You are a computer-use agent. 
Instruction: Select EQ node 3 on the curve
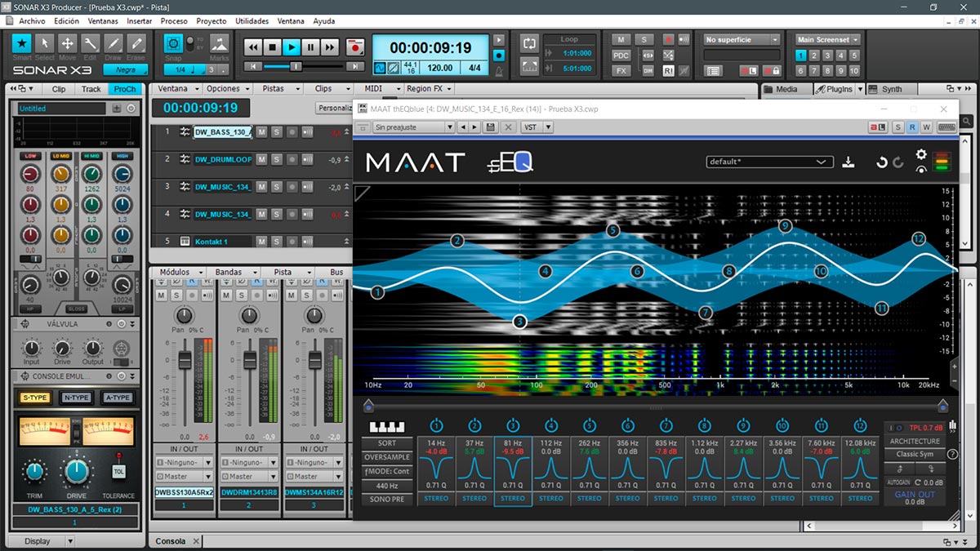[519, 322]
